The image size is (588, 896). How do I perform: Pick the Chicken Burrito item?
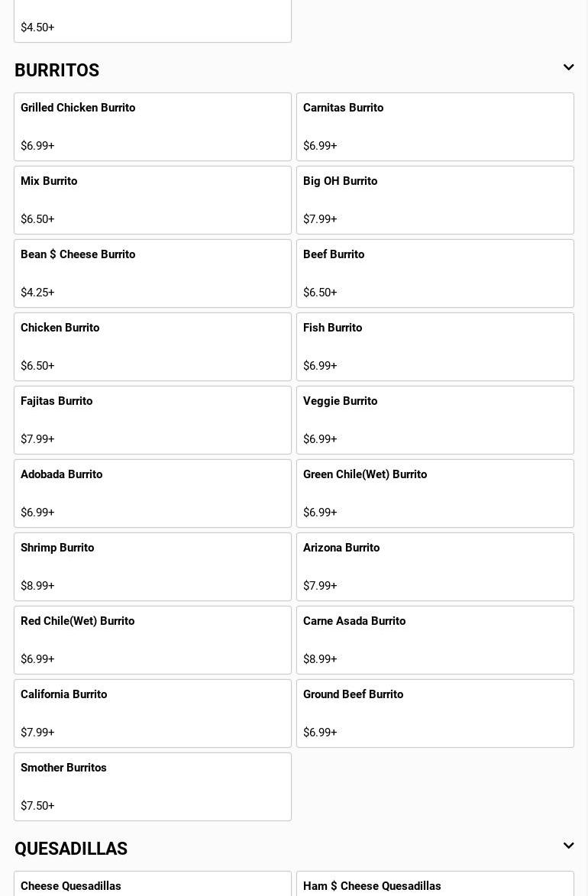click(153, 347)
